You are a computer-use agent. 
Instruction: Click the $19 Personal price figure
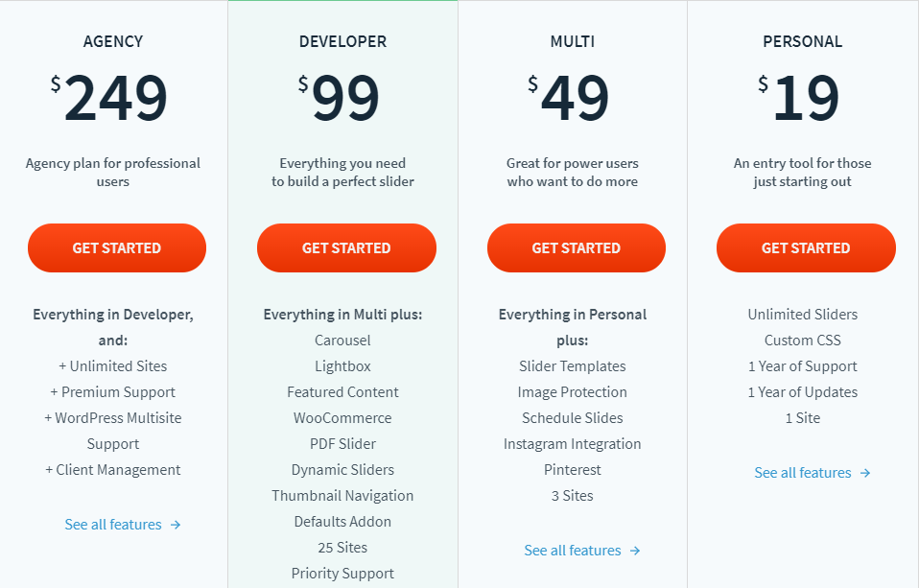pos(798,98)
